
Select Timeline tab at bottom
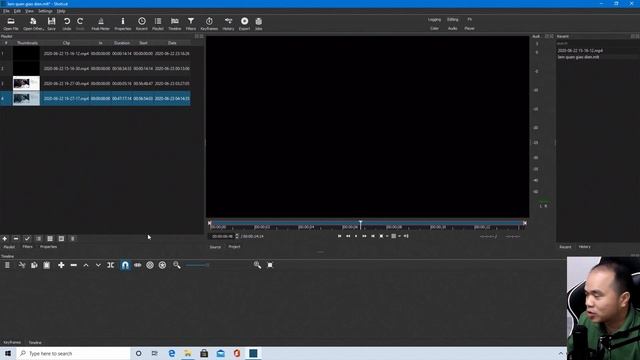coord(35,342)
